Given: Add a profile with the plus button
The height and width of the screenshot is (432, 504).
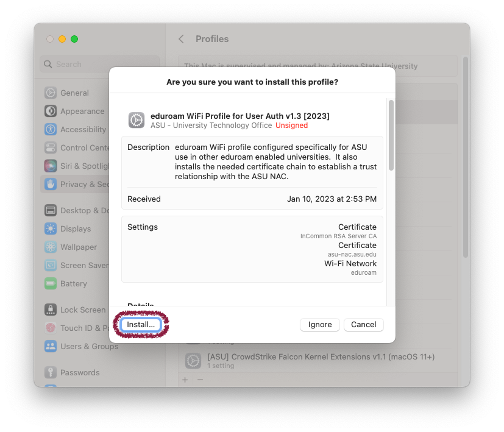Looking at the screenshot, I should (185, 380).
